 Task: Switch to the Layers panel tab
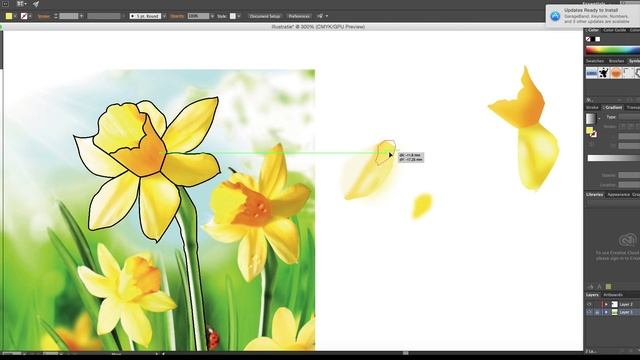(x=592, y=295)
